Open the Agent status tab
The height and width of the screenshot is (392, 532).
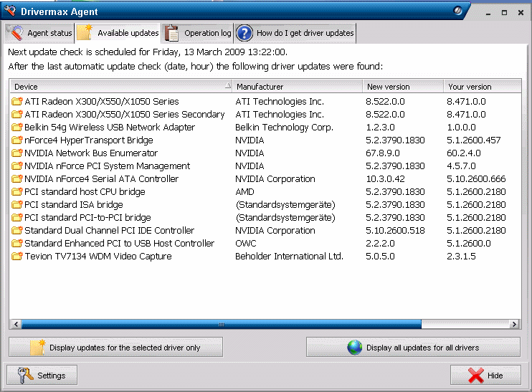point(39,33)
